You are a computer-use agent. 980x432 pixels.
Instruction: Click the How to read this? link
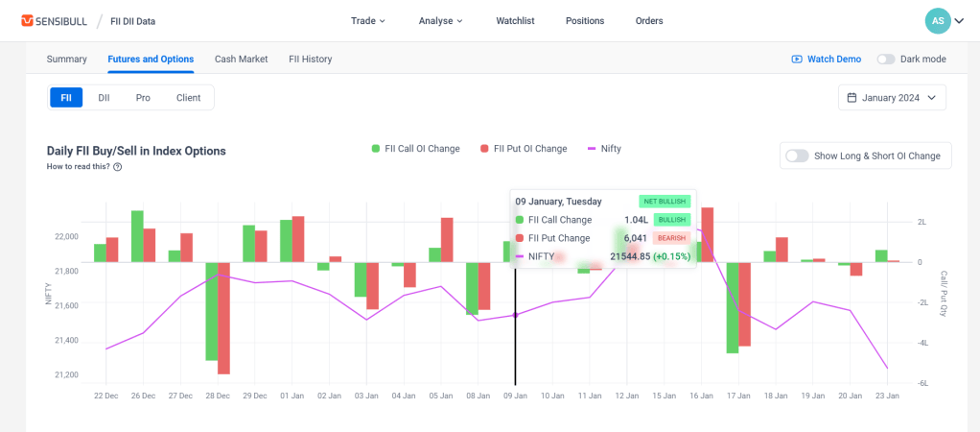(78, 166)
